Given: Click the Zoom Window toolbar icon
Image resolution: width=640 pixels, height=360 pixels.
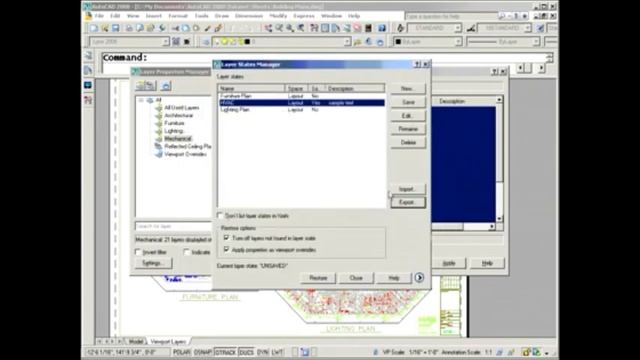Looking at the screenshot, I should 290,28.
